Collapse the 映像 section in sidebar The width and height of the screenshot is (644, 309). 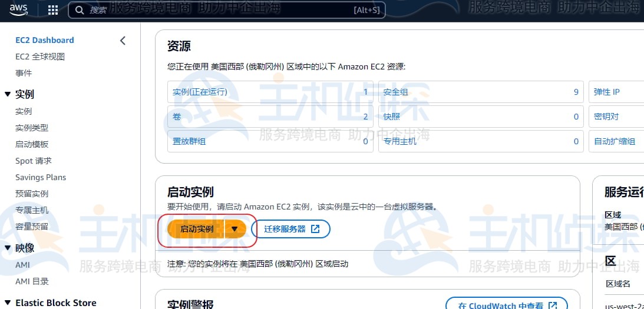click(8, 248)
